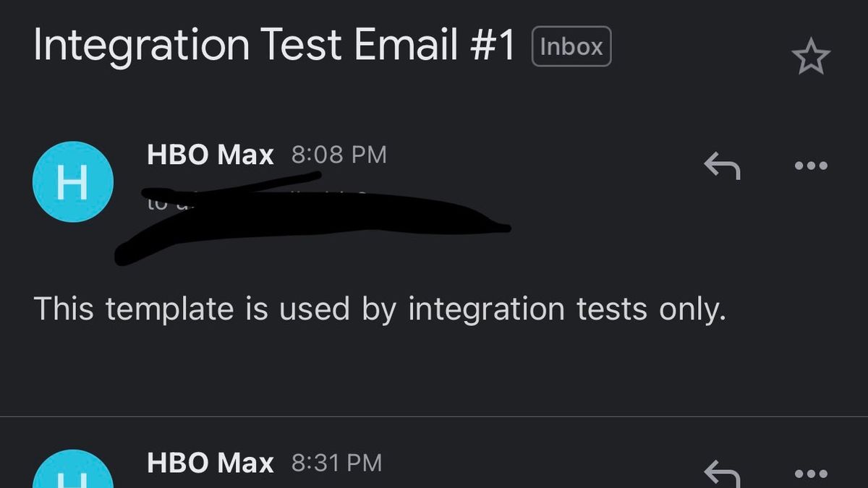Click the integration tests message body text
This screenshot has height=488, width=868.
coord(379,309)
